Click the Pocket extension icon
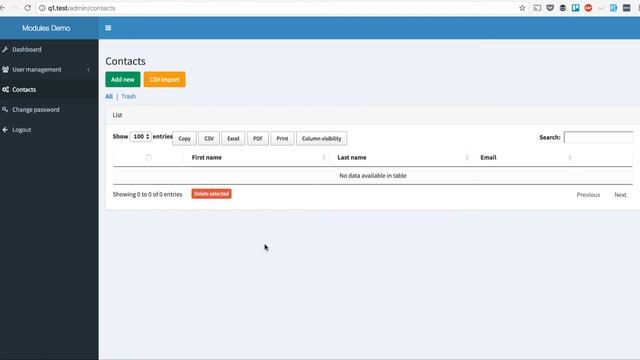640x360 pixels. coord(550,8)
